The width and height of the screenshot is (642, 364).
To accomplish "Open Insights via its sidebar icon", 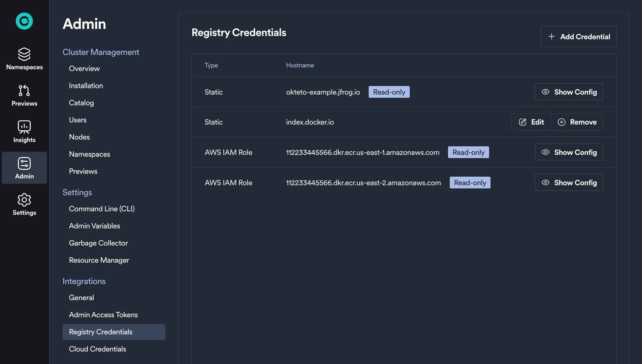I will [24, 127].
